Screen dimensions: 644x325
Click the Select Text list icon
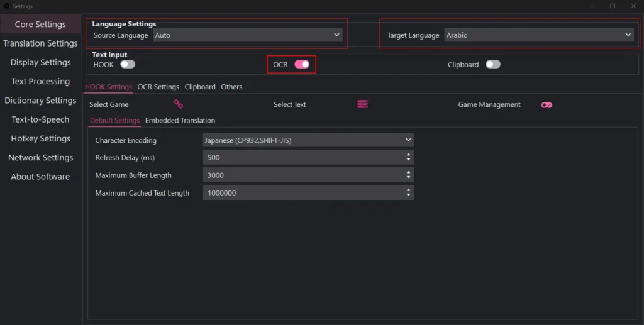coord(362,104)
